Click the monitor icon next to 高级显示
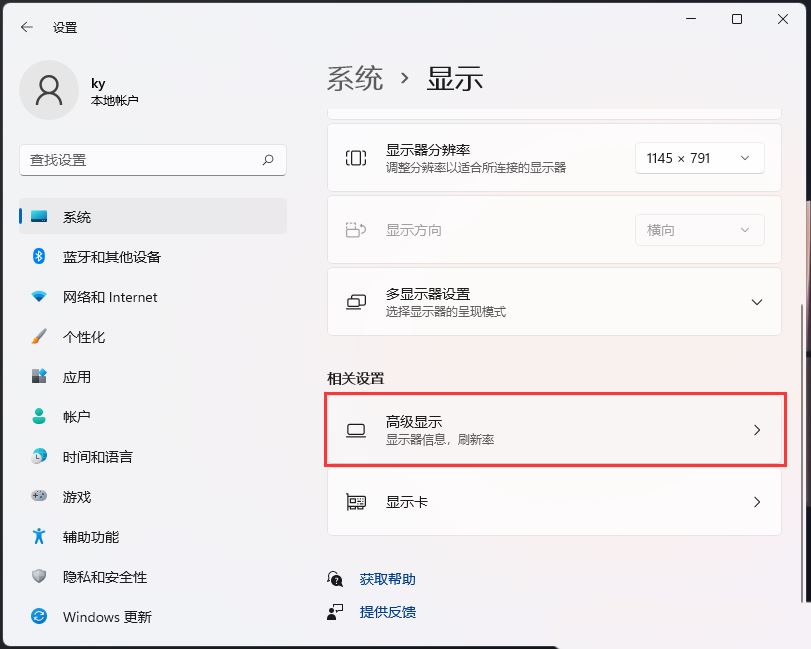Viewport: 811px width, 649px height. [x=355, y=429]
